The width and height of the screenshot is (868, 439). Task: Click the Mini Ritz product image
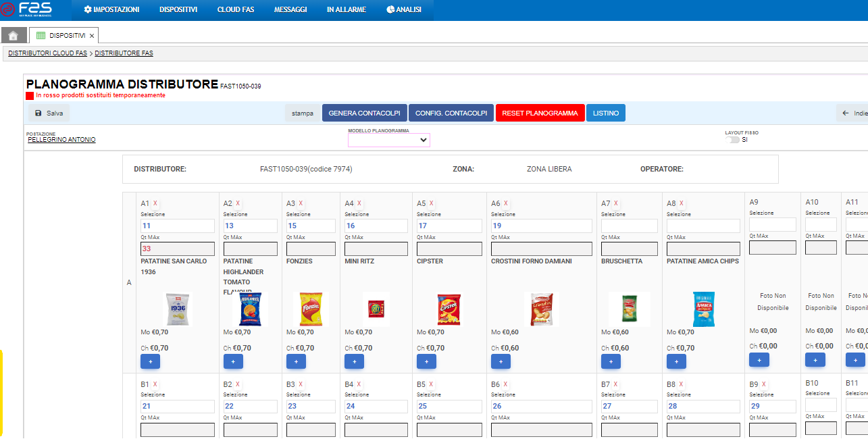tap(376, 309)
